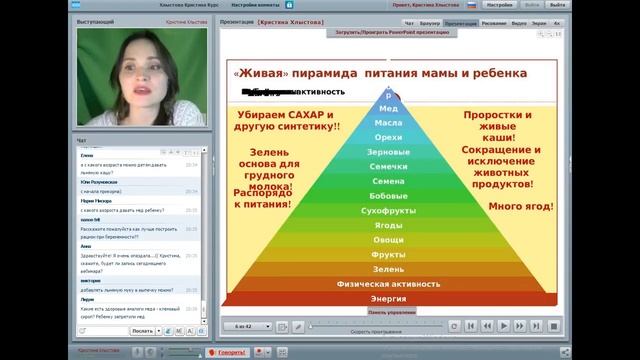Viewport: 640px width, 360px height.
Task: Click the name Лидия in chat
Action: [87, 300]
